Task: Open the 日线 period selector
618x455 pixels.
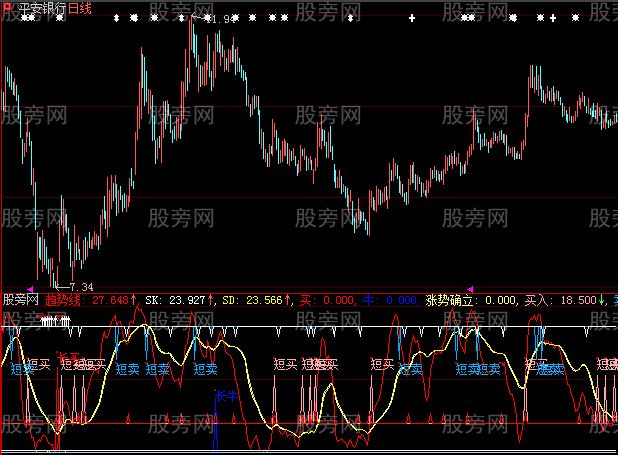Action: (79, 7)
